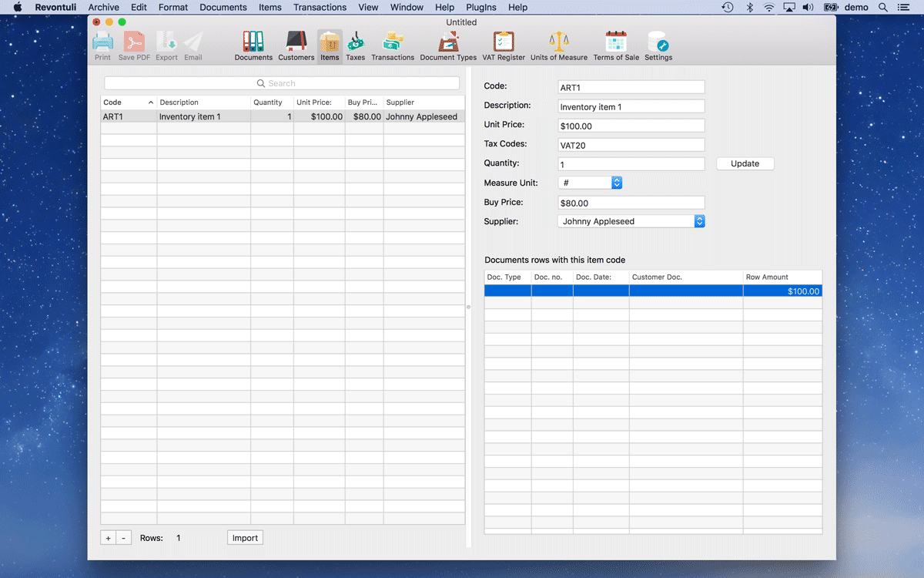The image size is (924, 578).
Task: Click the Customer Doc. column header
Action: pyautogui.click(x=686, y=277)
